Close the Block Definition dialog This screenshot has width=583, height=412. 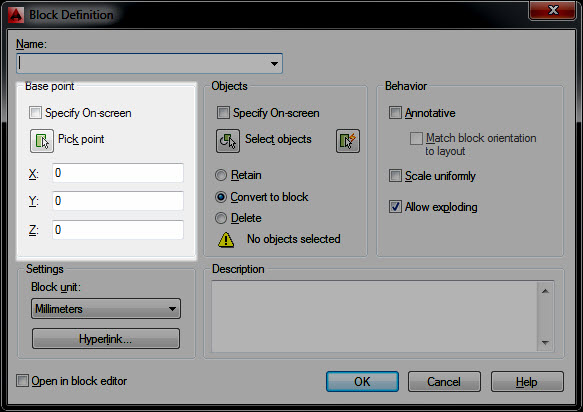(x=553, y=10)
